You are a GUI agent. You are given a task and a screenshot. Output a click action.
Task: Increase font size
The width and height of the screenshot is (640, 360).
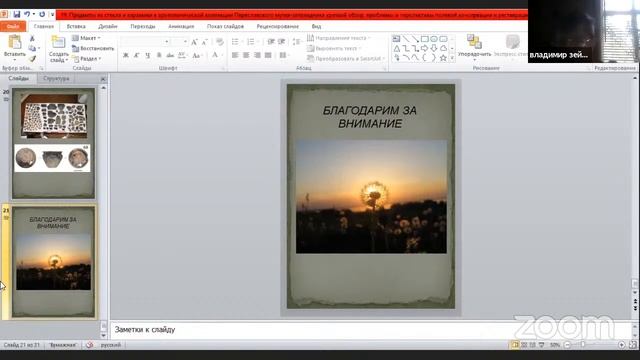(195, 42)
